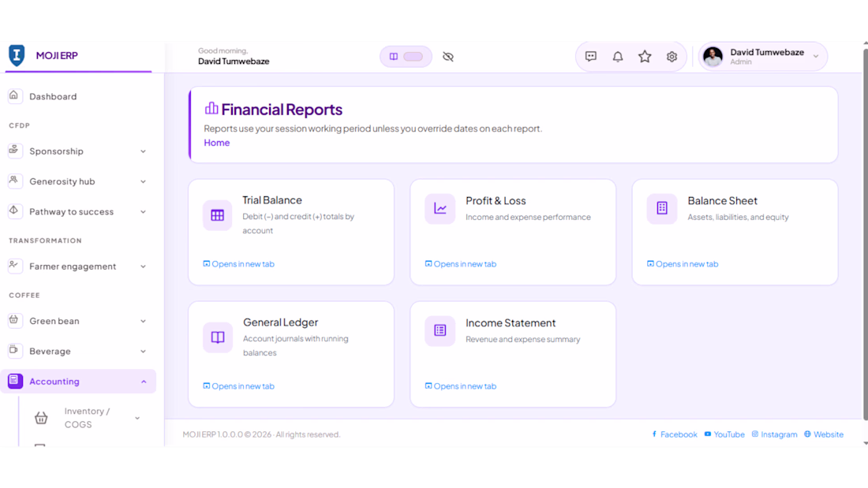
Task: Expand the Generosity hub chevron
Action: (x=143, y=181)
